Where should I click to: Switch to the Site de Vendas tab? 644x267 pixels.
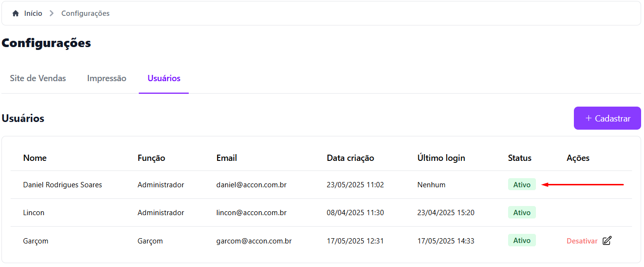(x=38, y=78)
